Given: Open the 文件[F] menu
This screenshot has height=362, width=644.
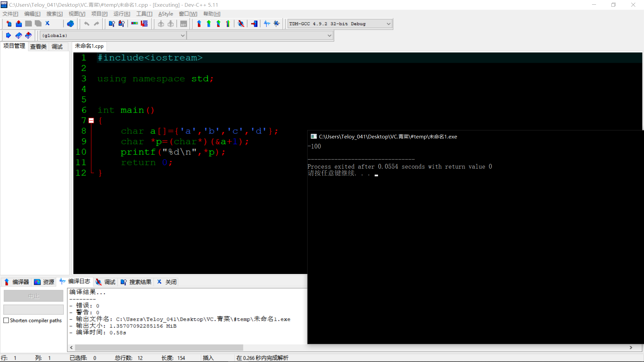Looking at the screenshot, I should 10,14.
